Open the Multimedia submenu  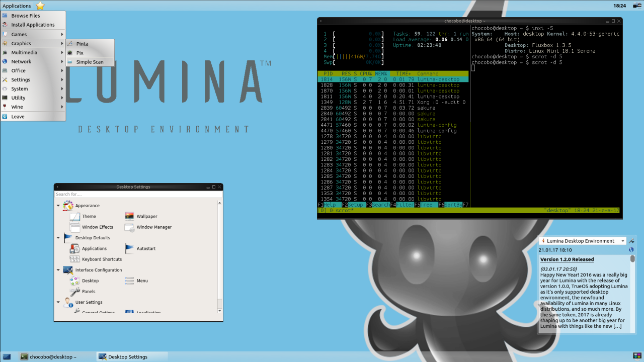pyautogui.click(x=33, y=53)
